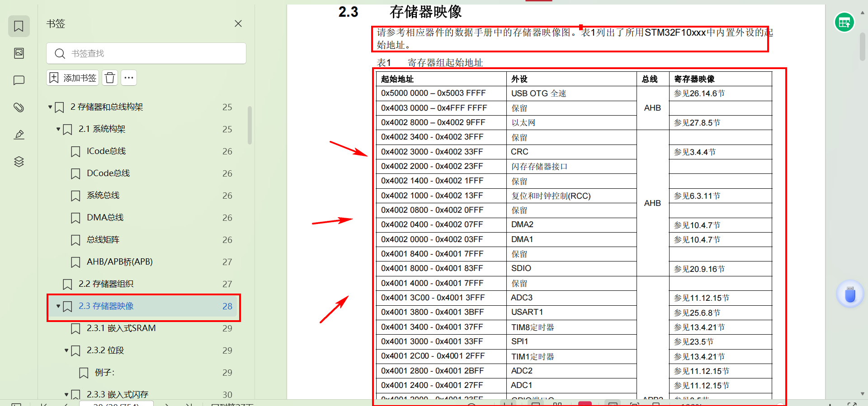The width and height of the screenshot is (868, 406).
Task: Click cell 'USART1' in the table
Action: coord(527,312)
